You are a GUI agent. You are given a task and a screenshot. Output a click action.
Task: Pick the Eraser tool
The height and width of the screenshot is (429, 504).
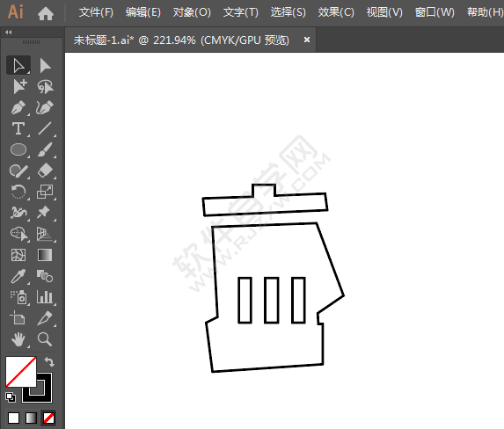pyautogui.click(x=45, y=171)
